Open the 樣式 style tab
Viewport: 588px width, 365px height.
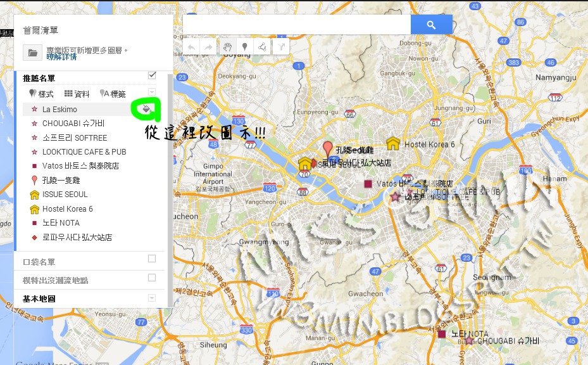click(41, 94)
